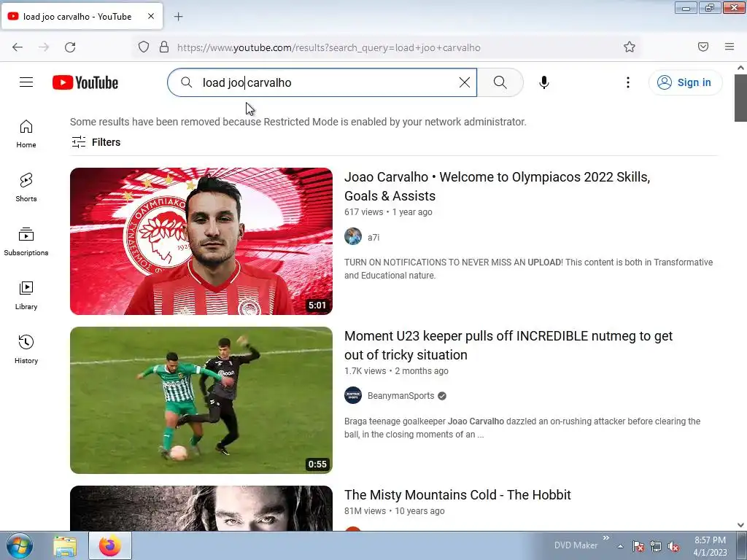
Task: Click the Firefox taskbar icon
Action: (x=110, y=546)
